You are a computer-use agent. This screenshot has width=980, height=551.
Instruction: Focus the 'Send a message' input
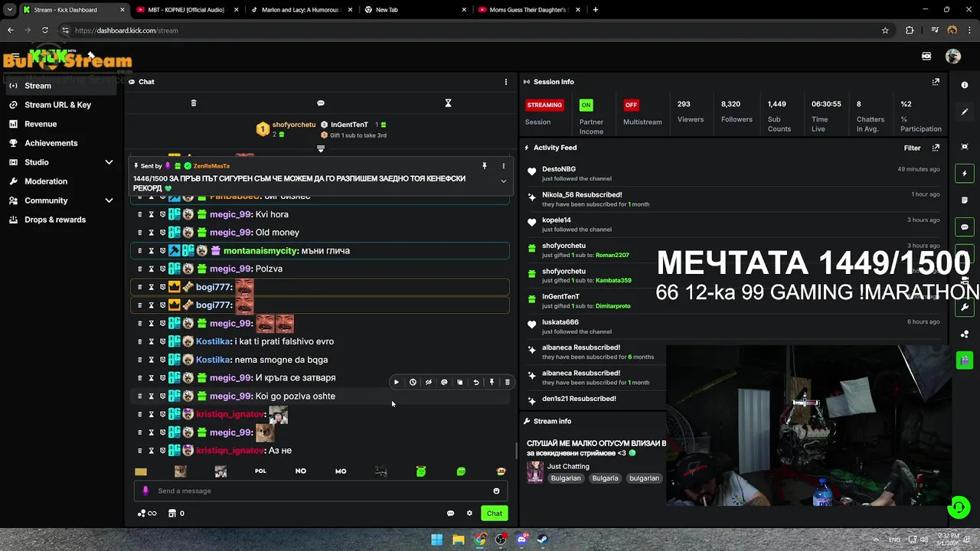[321, 491]
